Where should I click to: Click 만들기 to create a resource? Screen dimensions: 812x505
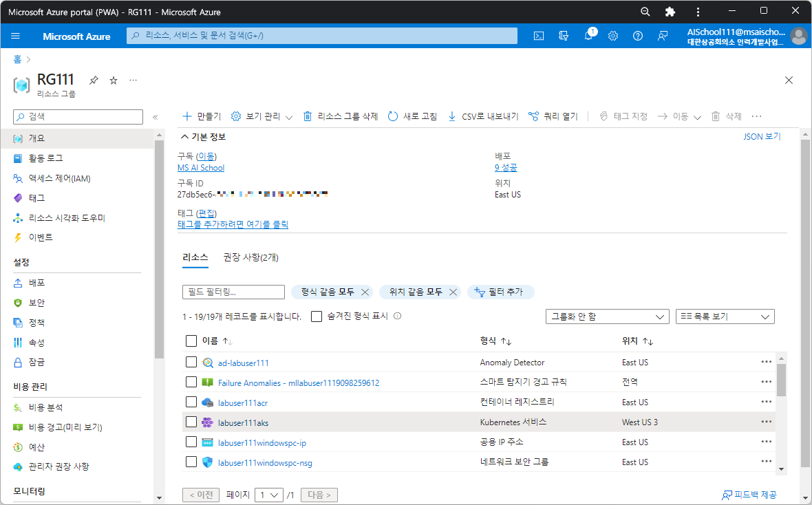coord(202,116)
